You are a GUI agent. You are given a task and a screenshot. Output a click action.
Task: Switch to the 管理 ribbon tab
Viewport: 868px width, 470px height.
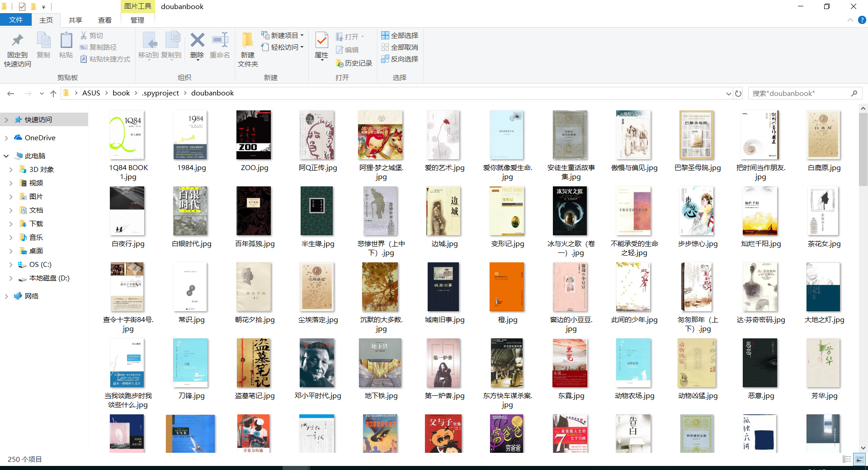137,20
